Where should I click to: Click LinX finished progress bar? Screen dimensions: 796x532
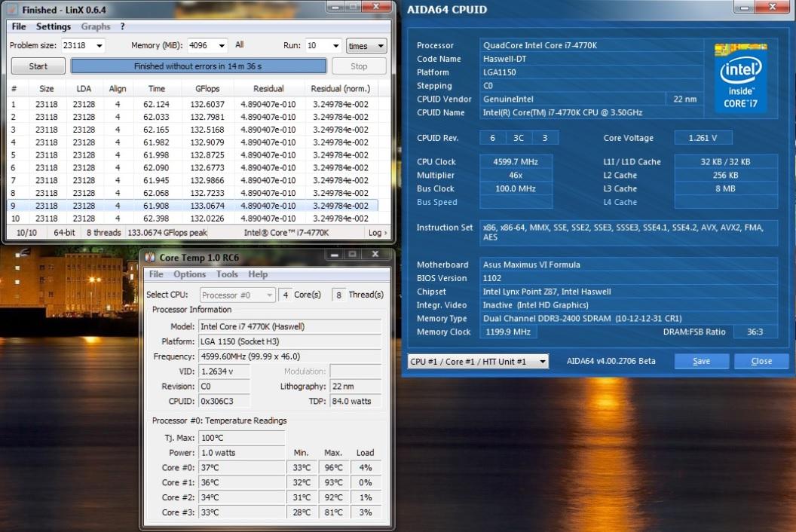(198, 66)
